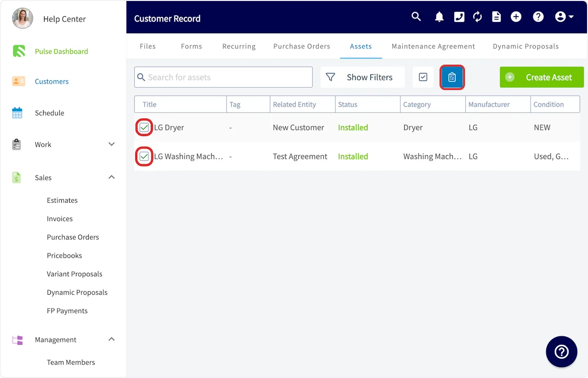
Task: Click the Show Filters button
Action: (x=363, y=77)
